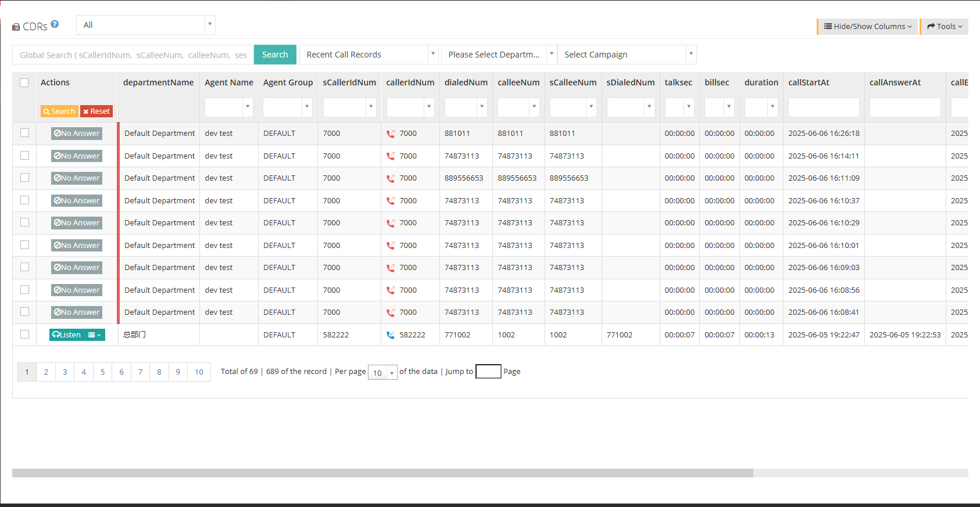
Task: Open the Recent Call Records dropdown
Action: point(369,55)
